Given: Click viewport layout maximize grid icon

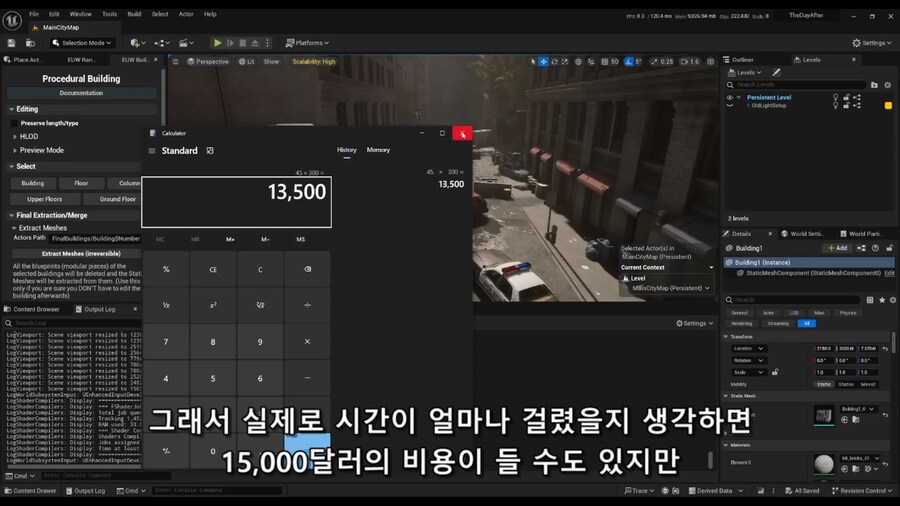Looking at the screenshot, I should 711,61.
